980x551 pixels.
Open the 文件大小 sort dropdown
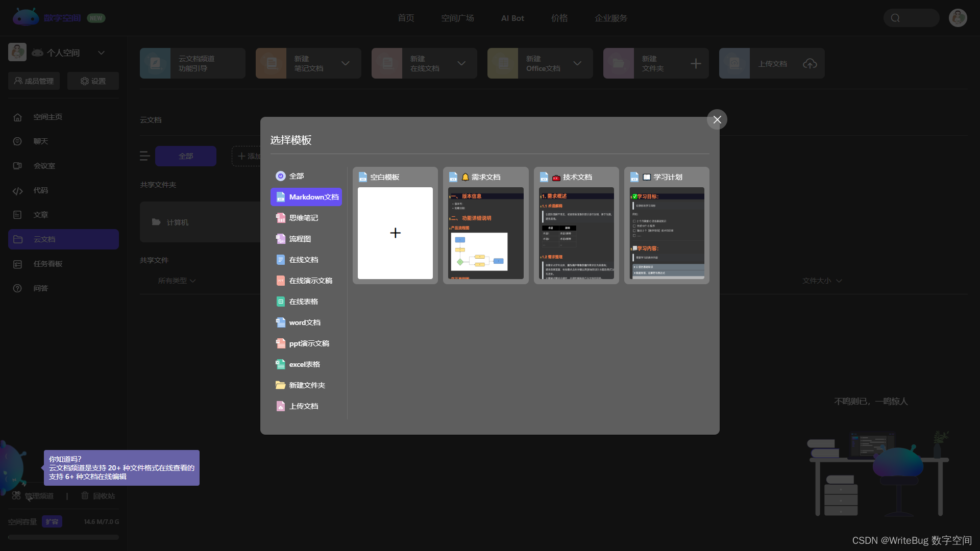coord(822,281)
